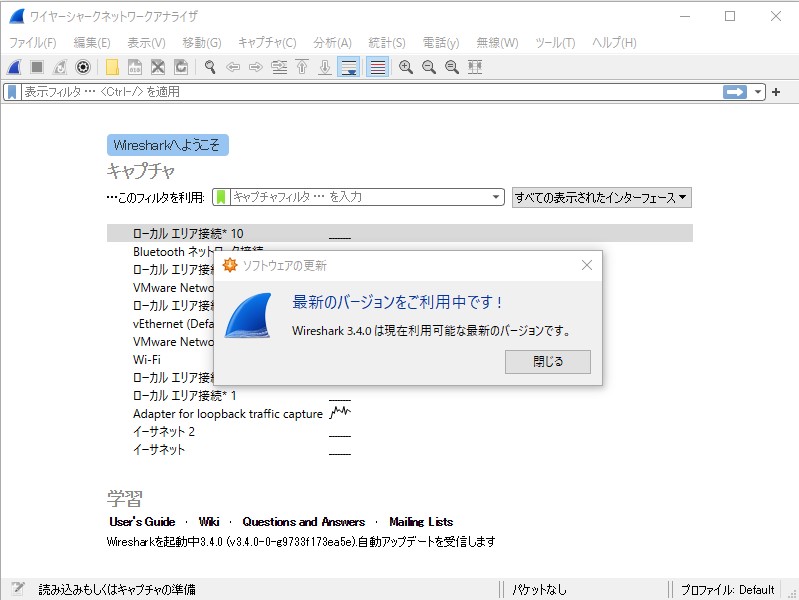Viewport: 799px width, 600px height.
Task: Select vEthernet interface row
Action: (173, 324)
